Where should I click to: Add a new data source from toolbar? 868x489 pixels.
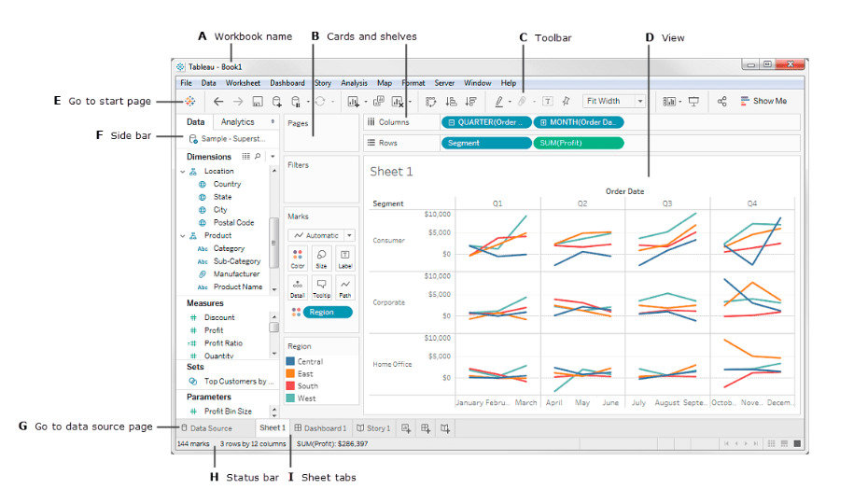click(x=277, y=102)
